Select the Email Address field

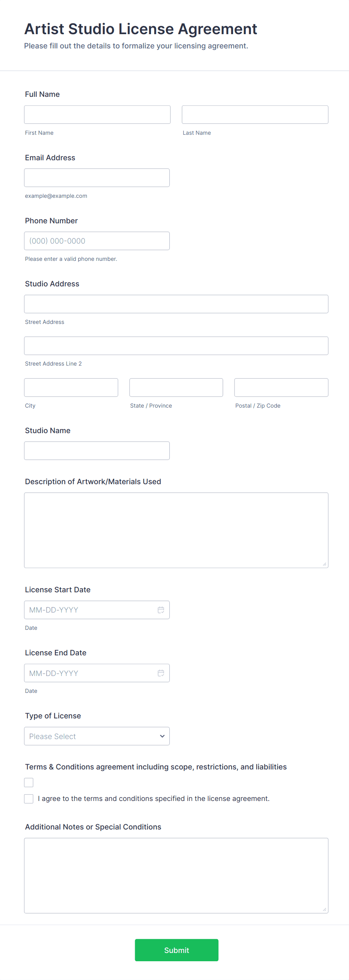tap(96, 178)
